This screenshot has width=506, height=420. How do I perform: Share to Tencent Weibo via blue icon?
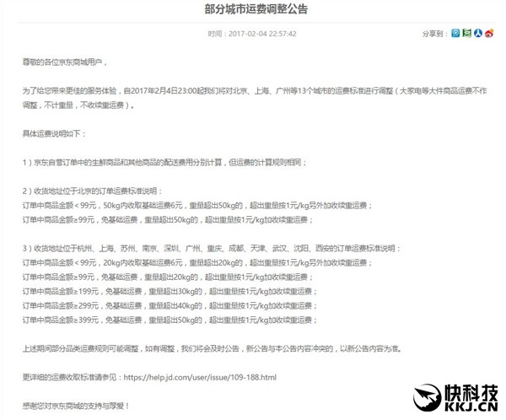tap(455, 33)
